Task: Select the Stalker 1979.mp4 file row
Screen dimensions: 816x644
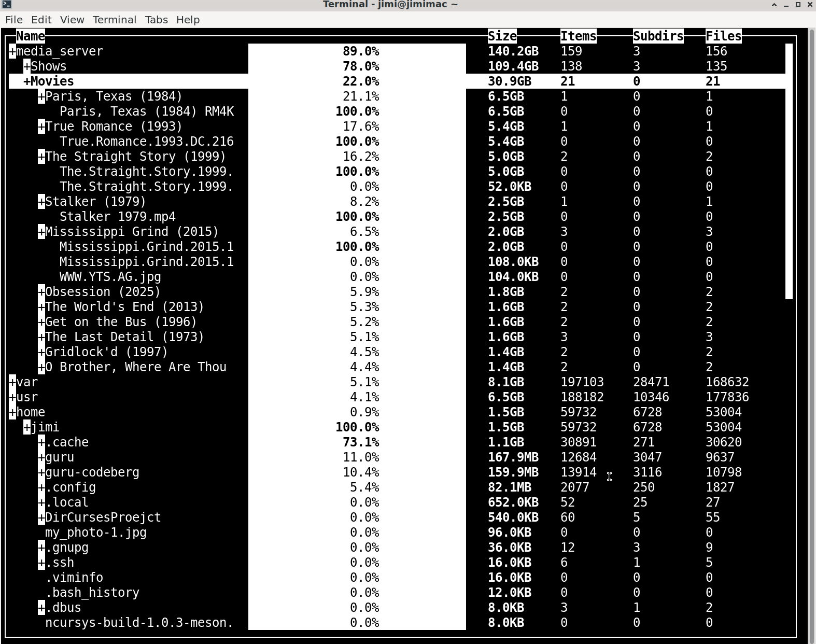Action: pyautogui.click(x=397, y=217)
